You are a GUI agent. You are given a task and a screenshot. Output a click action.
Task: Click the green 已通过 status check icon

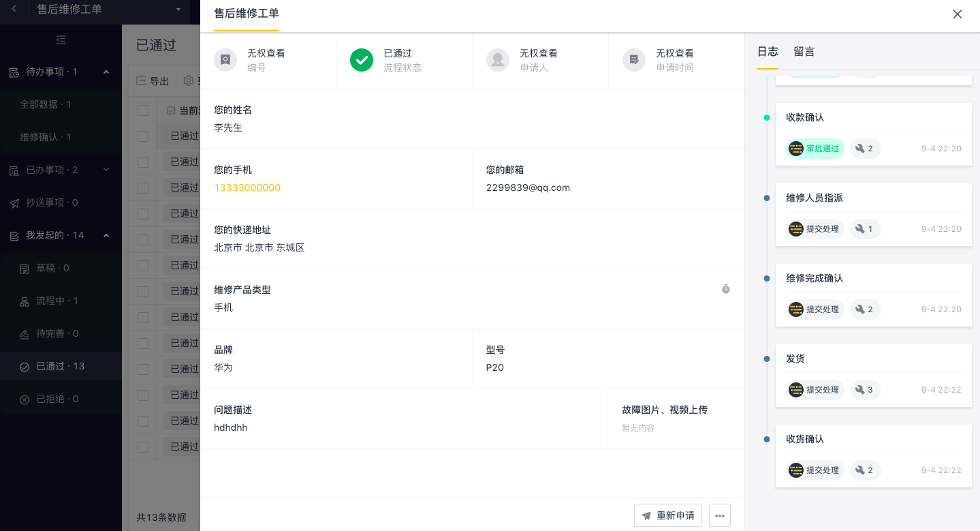click(x=362, y=60)
